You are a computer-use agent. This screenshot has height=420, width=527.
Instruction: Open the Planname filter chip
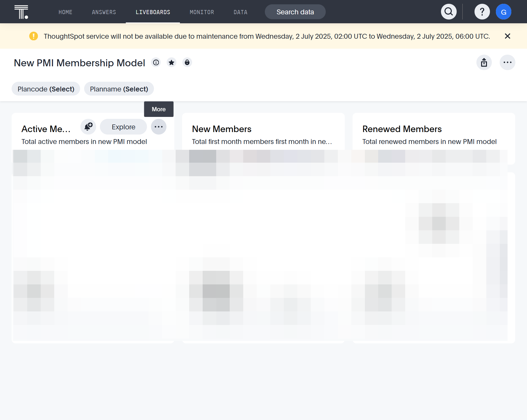119,89
